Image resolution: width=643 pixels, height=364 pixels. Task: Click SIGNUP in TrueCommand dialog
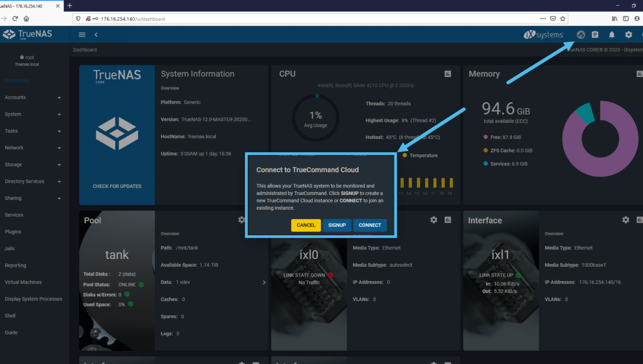[x=337, y=225]
